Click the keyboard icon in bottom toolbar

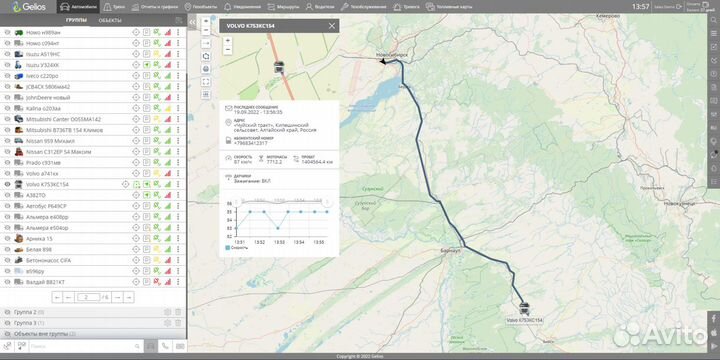point(180,346)
